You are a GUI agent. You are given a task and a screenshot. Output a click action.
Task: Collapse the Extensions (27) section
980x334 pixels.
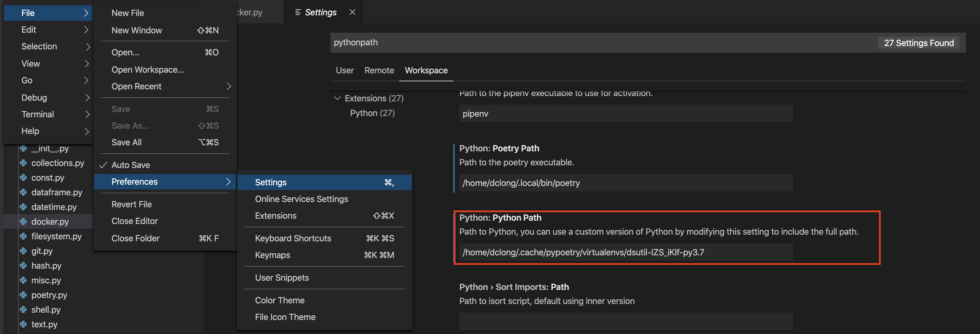[337, 98]
